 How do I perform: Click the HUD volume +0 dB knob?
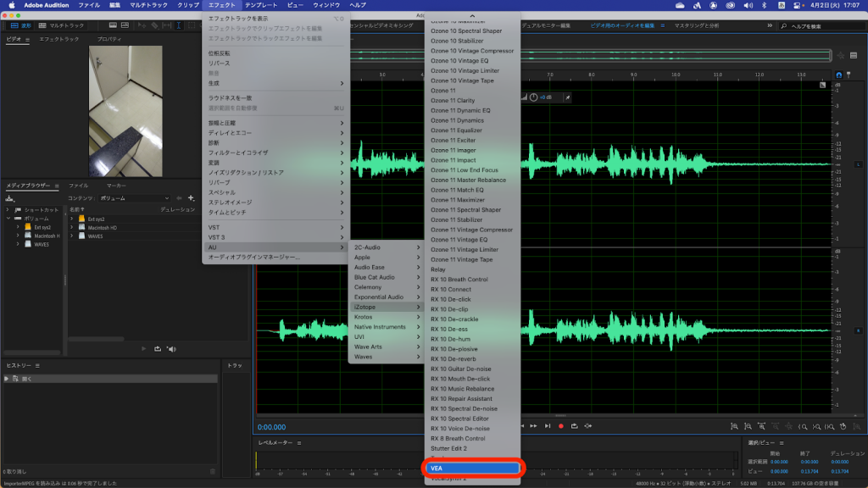click(x=533, y=97)
